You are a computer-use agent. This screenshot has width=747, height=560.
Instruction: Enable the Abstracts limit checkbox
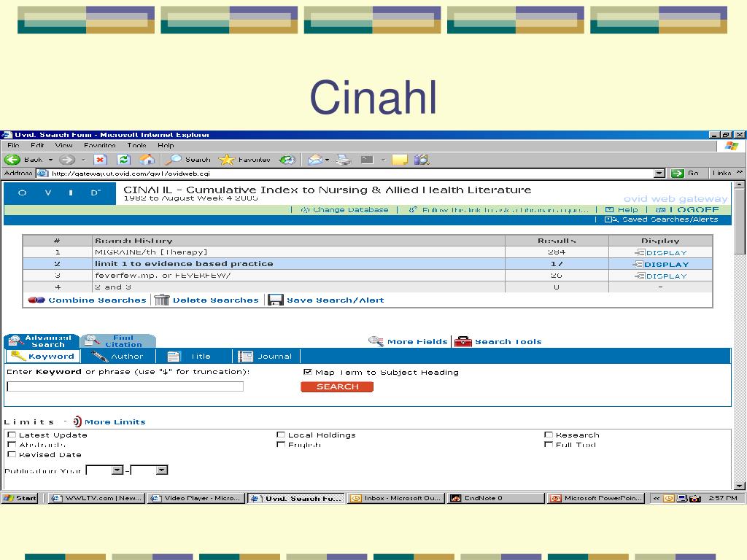[12, 444]
